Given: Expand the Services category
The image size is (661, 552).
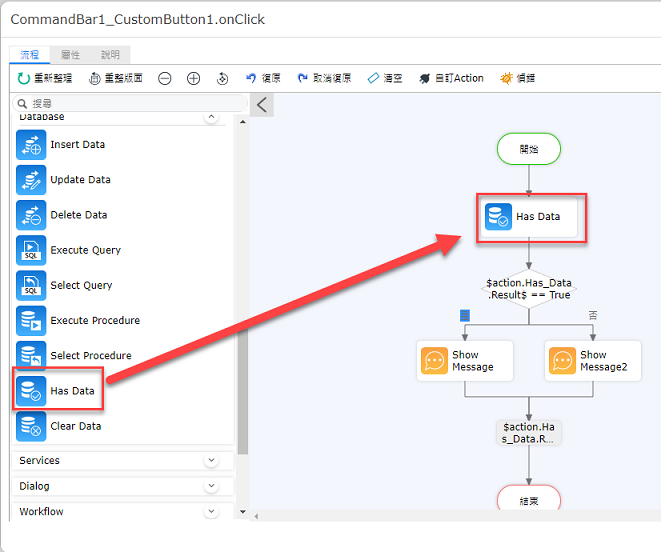Looking at the screenshot, I should [x=211, y=460].
